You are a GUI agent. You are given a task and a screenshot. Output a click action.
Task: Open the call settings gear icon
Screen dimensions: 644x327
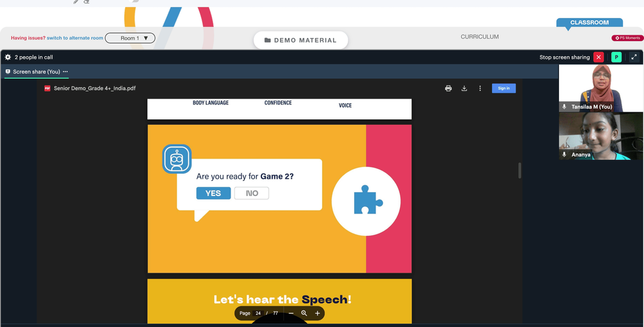8,57
